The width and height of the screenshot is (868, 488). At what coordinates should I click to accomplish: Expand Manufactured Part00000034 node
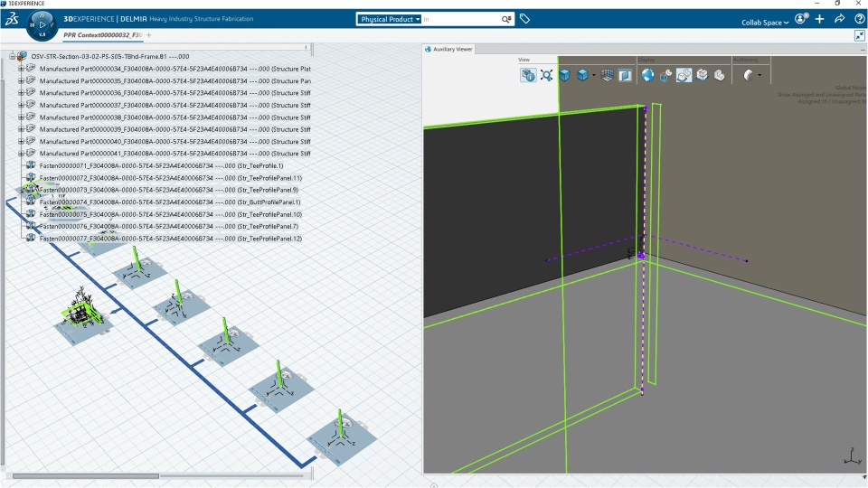pos(21,69)
